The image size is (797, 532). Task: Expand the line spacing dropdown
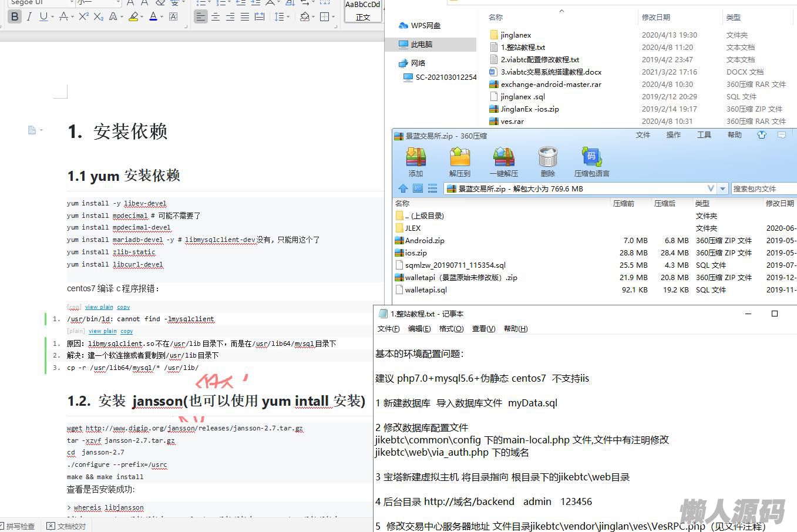pos(288,17)
